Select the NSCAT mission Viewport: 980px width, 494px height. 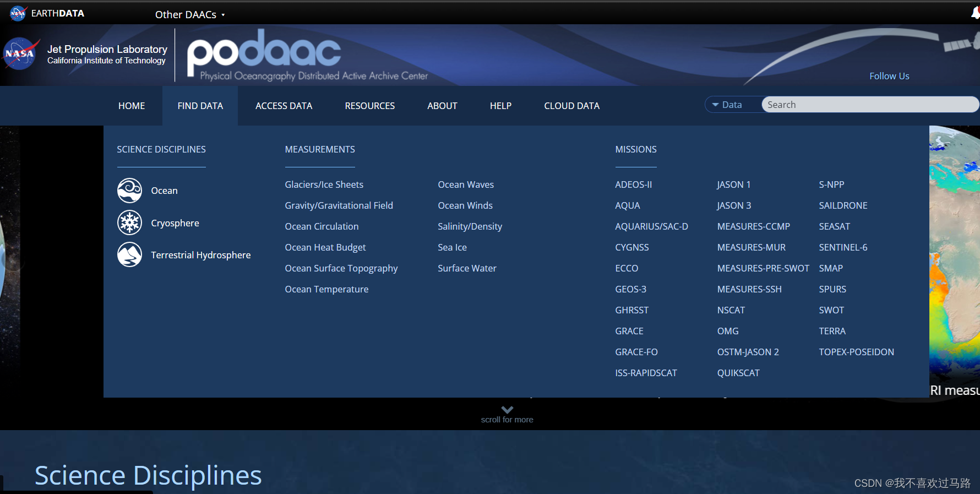point(731,310)
